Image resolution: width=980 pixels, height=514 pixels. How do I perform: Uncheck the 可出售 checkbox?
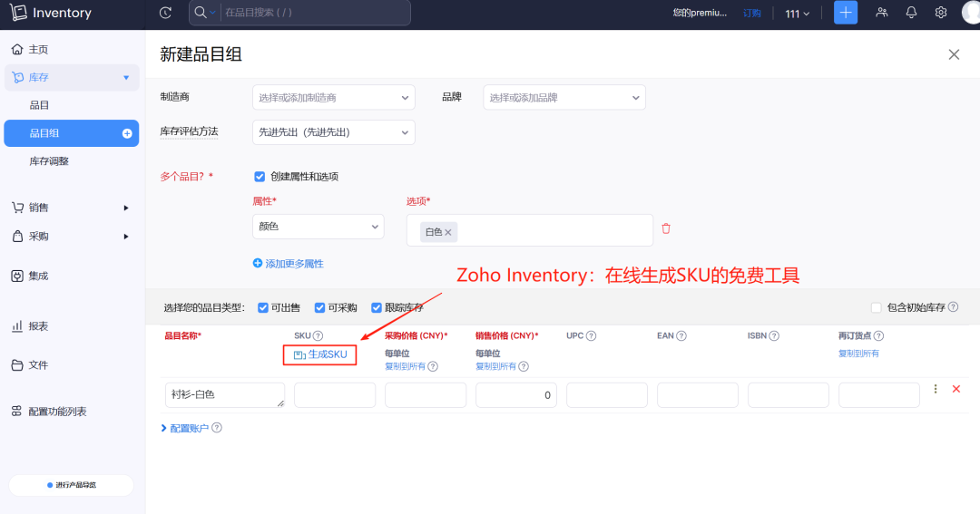(263, 308)
